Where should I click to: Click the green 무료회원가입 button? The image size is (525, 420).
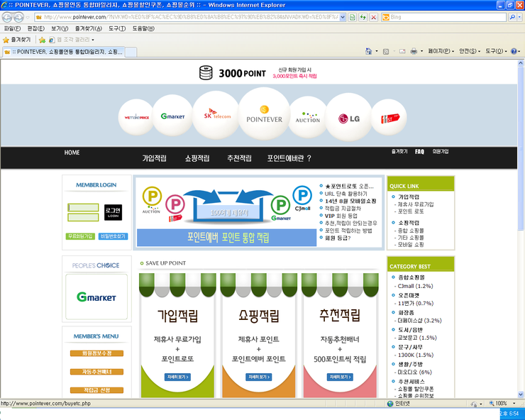[x=80, y=236]
